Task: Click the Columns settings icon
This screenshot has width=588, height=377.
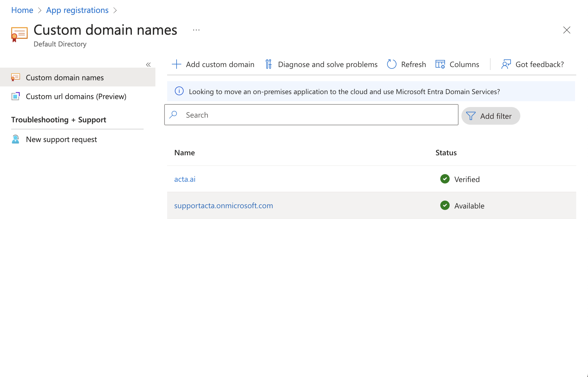Action: click(440, 64)
